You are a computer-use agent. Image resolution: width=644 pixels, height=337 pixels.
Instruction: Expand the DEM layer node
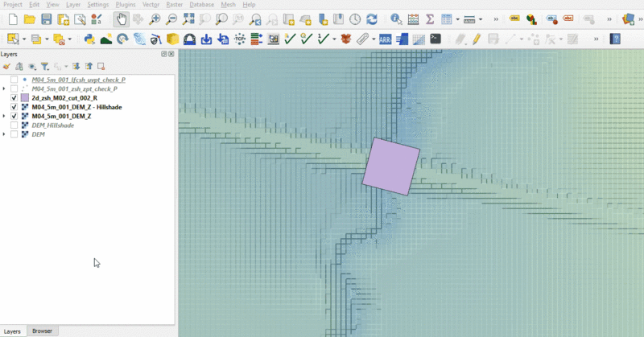[5, 134]
